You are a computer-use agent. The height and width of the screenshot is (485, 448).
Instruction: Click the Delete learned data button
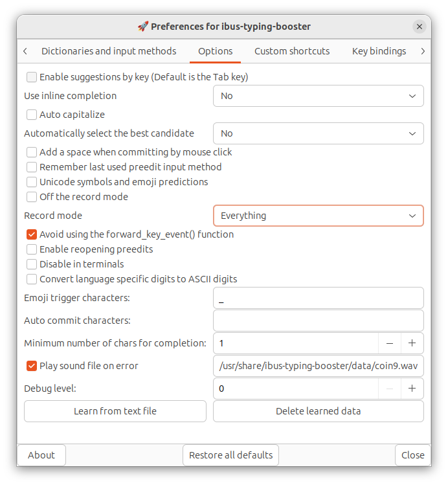(x=318, y=411)
